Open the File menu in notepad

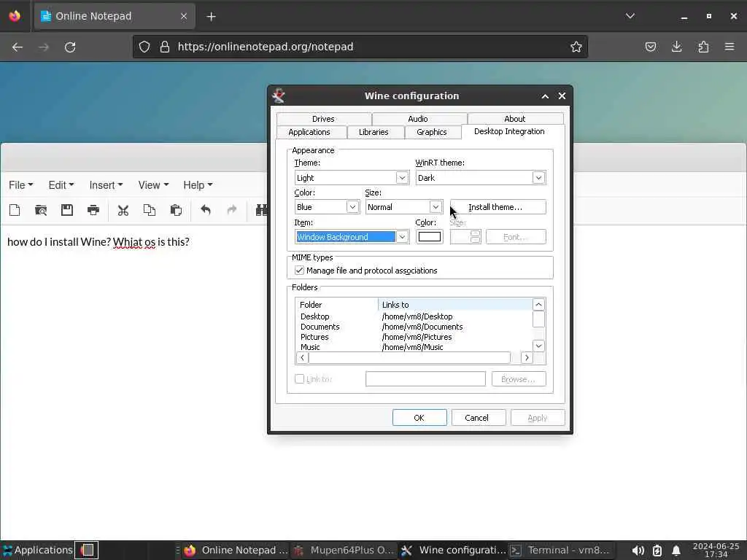click(x=20, y=185)
